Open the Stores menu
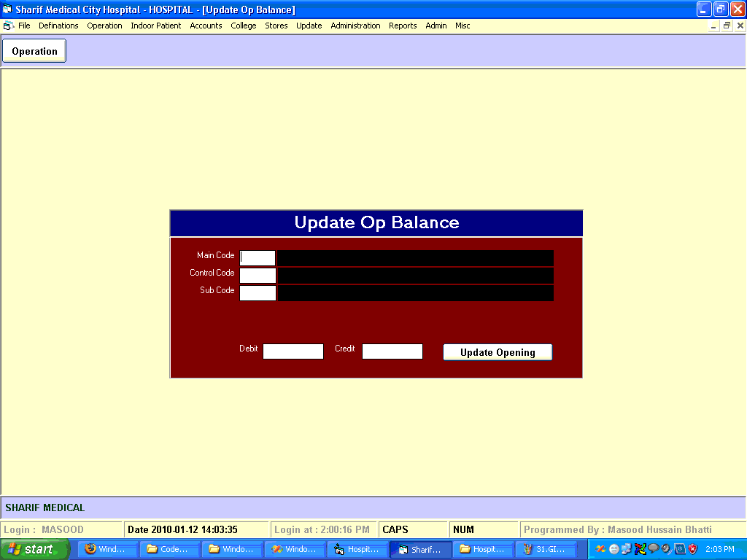The width and height of the screenshot is (747, 560). point(276,26)
